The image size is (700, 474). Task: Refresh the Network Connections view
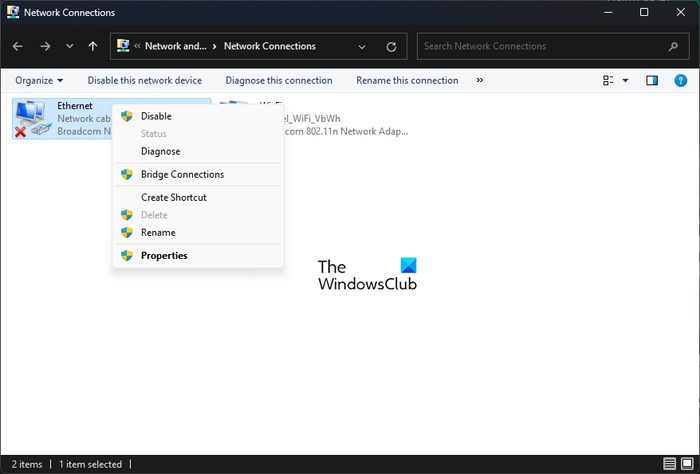[392, 46]
